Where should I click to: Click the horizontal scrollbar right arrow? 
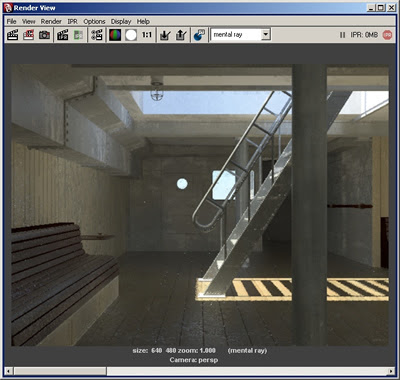coord(391,371)
